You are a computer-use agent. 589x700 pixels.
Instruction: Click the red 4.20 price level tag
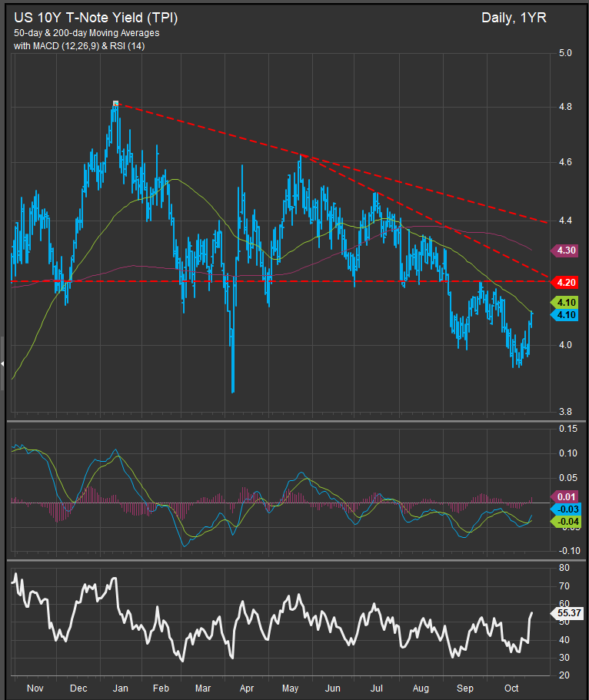564,282
